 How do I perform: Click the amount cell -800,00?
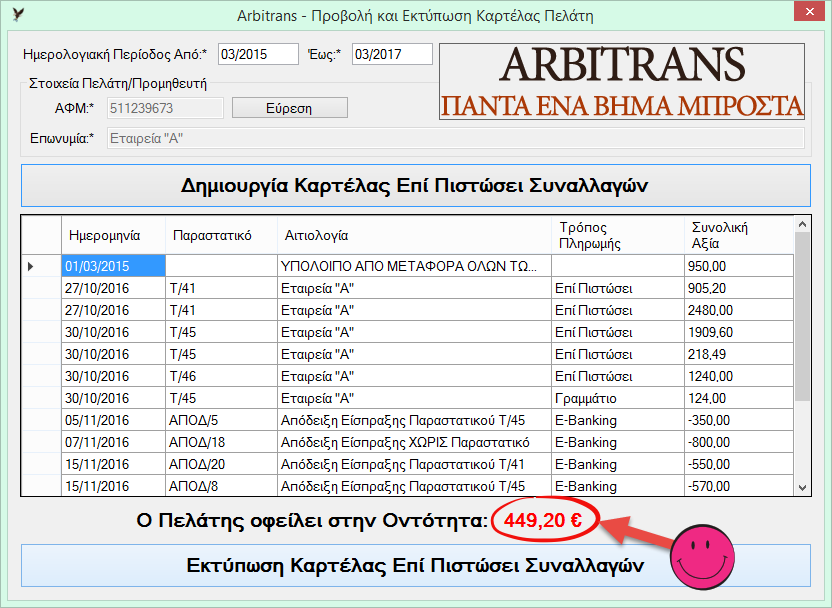pyautogui.click(x=739, y=442)
